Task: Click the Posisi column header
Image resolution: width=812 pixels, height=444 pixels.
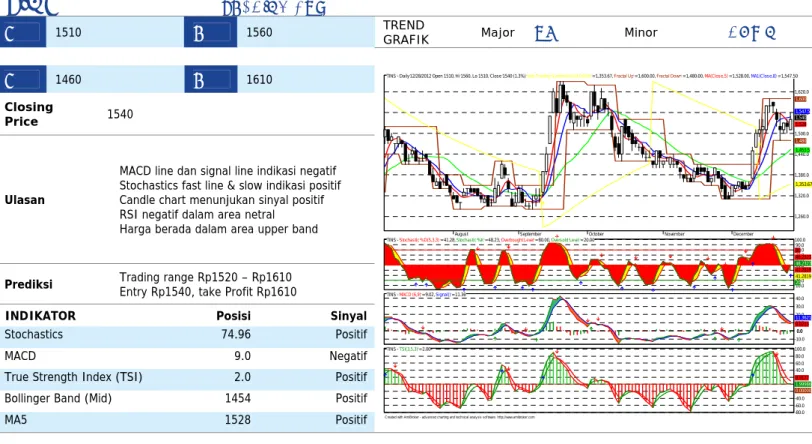Action: 233,316
